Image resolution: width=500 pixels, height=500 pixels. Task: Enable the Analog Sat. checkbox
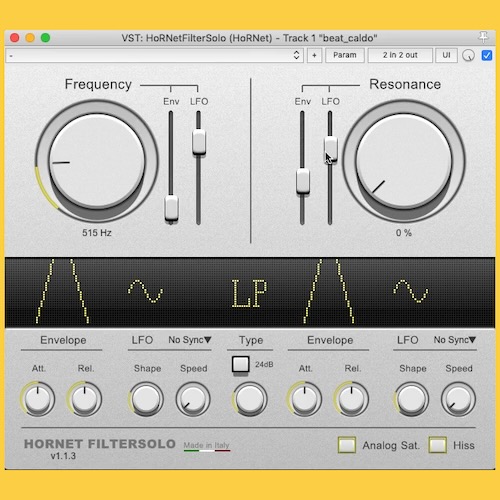click(x=347, y=445)
